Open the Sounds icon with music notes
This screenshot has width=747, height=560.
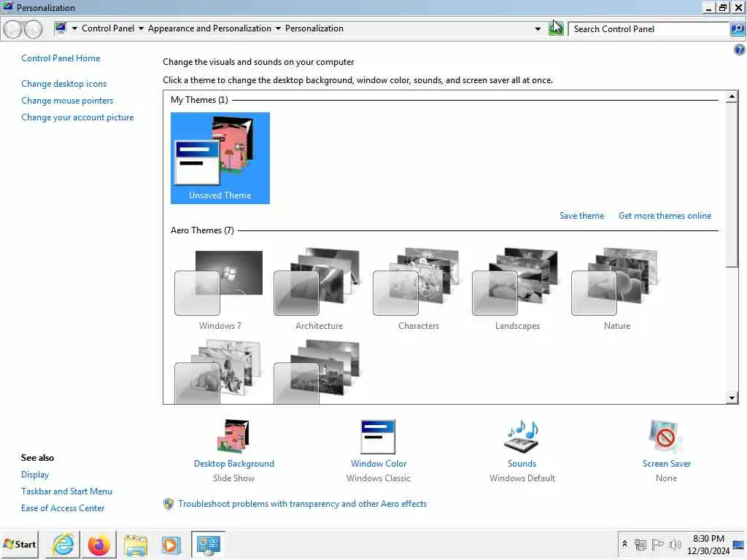point(522,436)
